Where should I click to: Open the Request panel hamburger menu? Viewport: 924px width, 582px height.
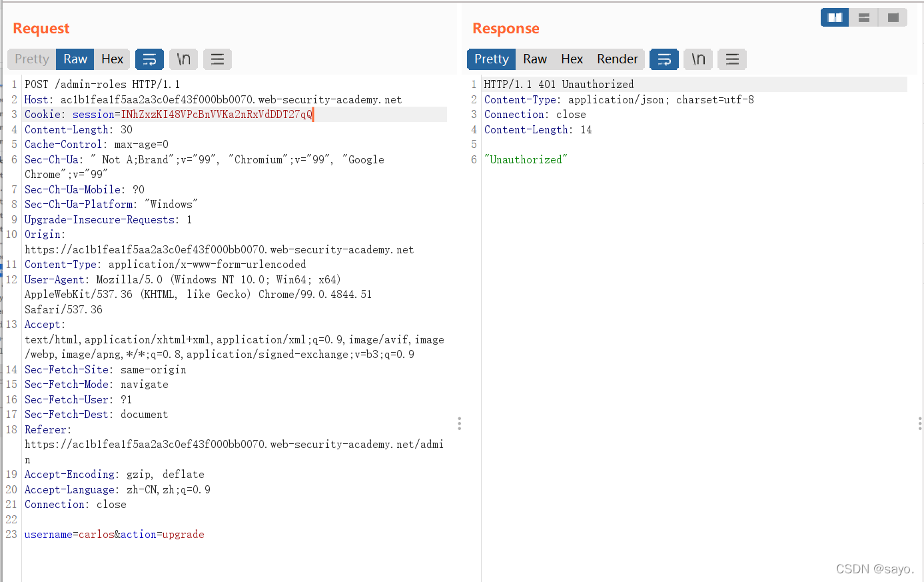click(x=217, y=59)
